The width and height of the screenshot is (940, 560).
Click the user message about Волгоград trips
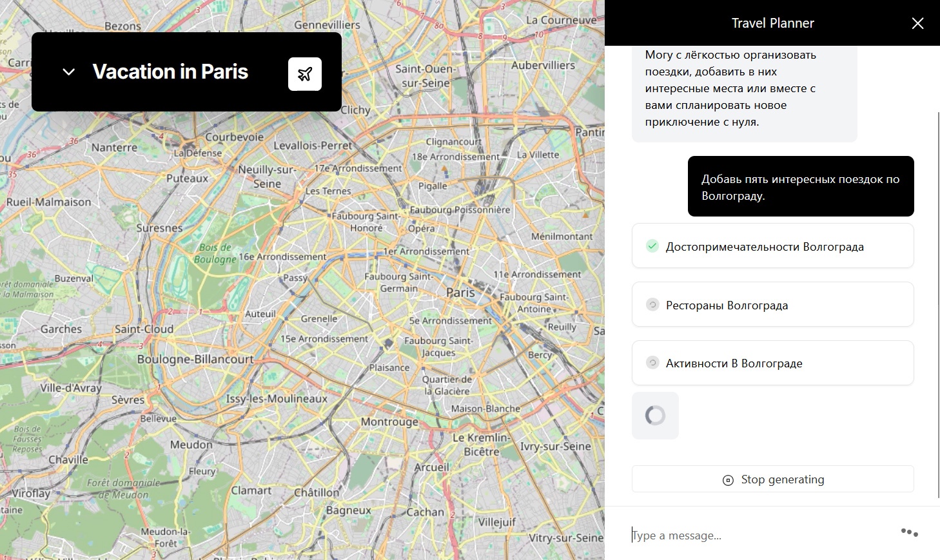(x=800, y=186)
